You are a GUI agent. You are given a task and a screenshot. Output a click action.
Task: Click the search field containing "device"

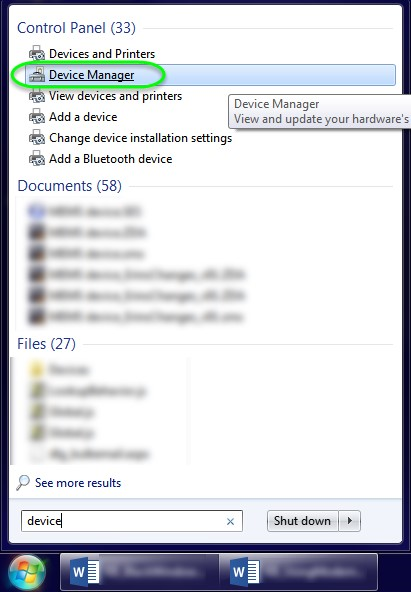point(132,521)
